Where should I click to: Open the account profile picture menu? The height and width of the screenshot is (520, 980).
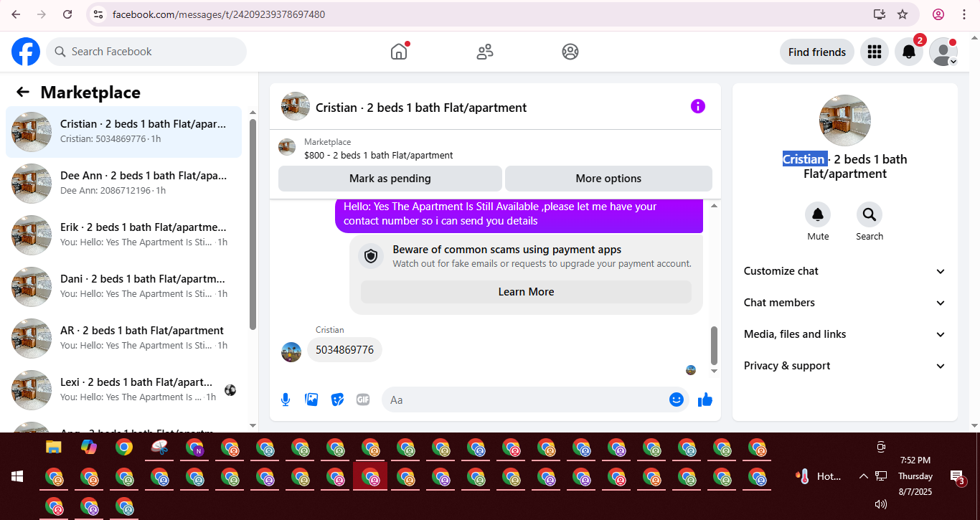click(x=943, y=52)
